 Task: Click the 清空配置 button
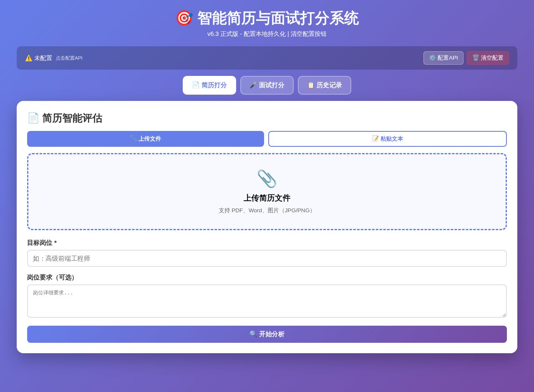[488, 58]
